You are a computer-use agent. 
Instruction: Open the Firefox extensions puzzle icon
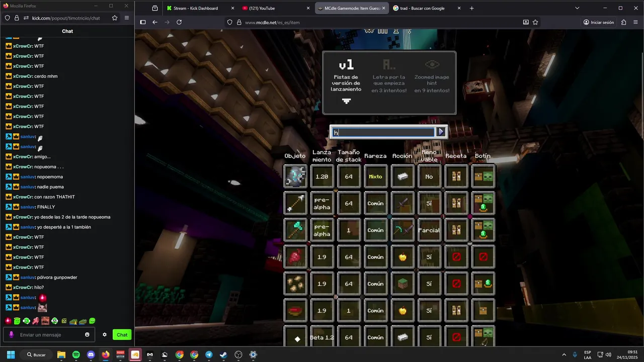623,22
